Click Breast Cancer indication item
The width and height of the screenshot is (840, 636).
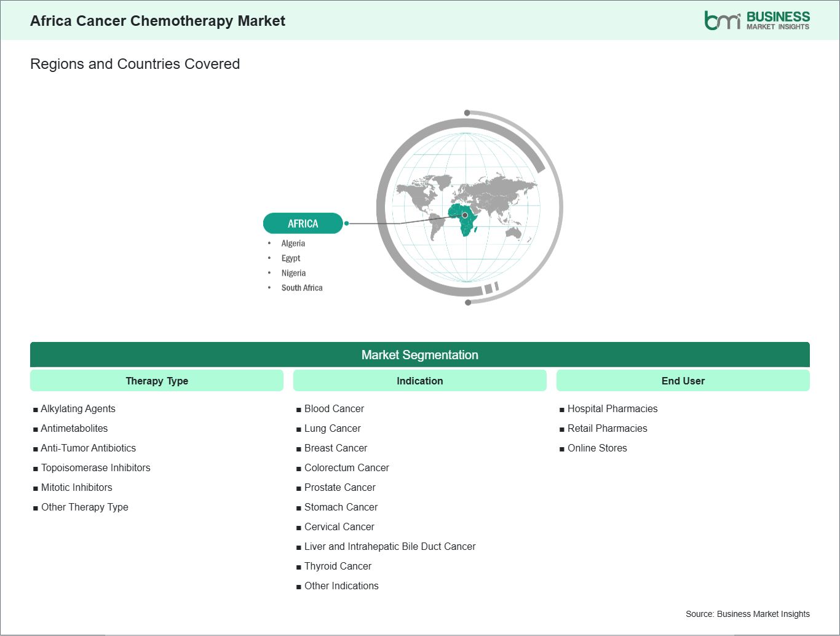(335, 448)
